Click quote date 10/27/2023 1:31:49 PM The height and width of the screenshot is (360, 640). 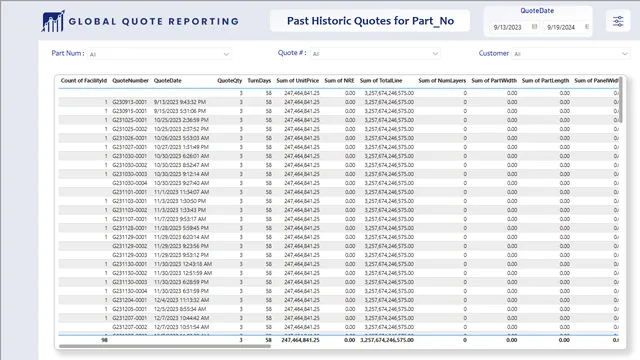click(181, 147)
